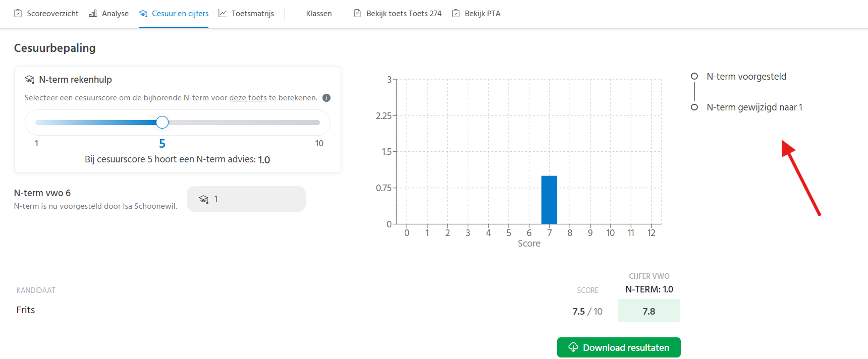Select 'N-term gewijzigd naar 1' history marker
This screenshot has height=359, width=868.
694,107
